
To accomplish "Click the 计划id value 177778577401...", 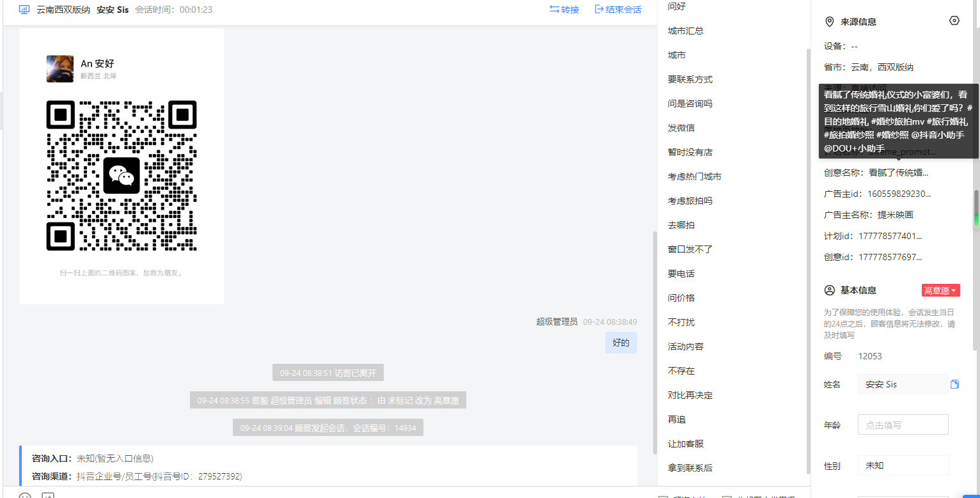I will (890, 236).
